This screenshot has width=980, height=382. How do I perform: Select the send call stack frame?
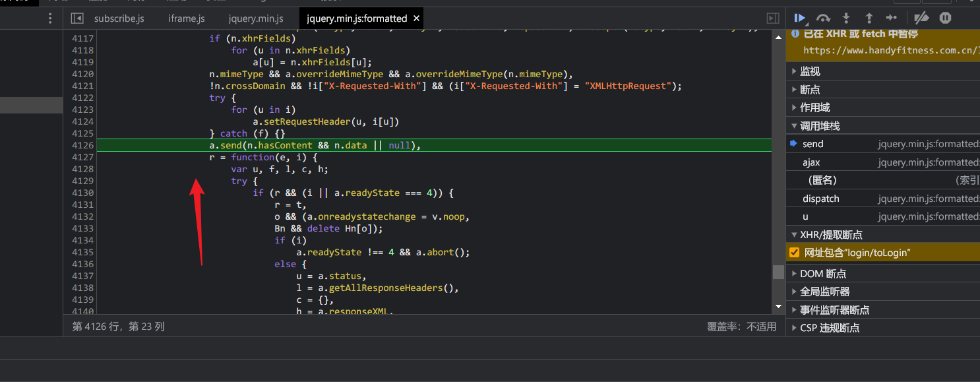coord(883,144)
